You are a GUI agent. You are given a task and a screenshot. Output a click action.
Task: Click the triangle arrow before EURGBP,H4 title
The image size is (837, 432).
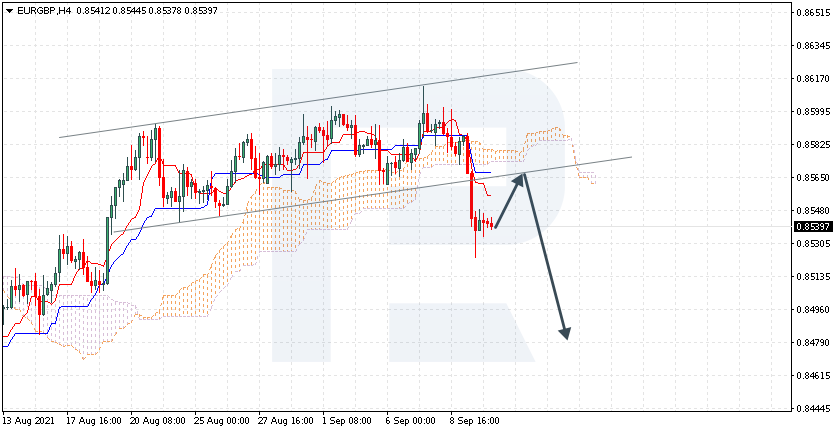[8, 10]
